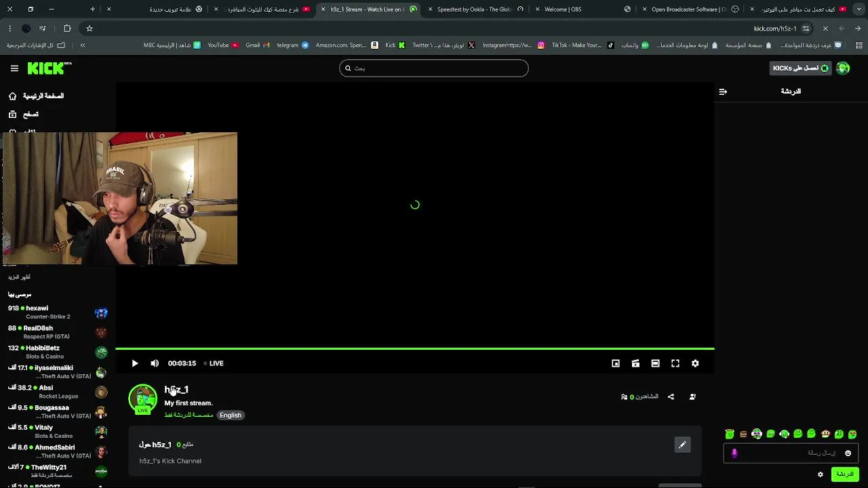Screen dimensions: 868x488
Task: Open Bougassaa channel in sidebar
Action: [58, 411]
